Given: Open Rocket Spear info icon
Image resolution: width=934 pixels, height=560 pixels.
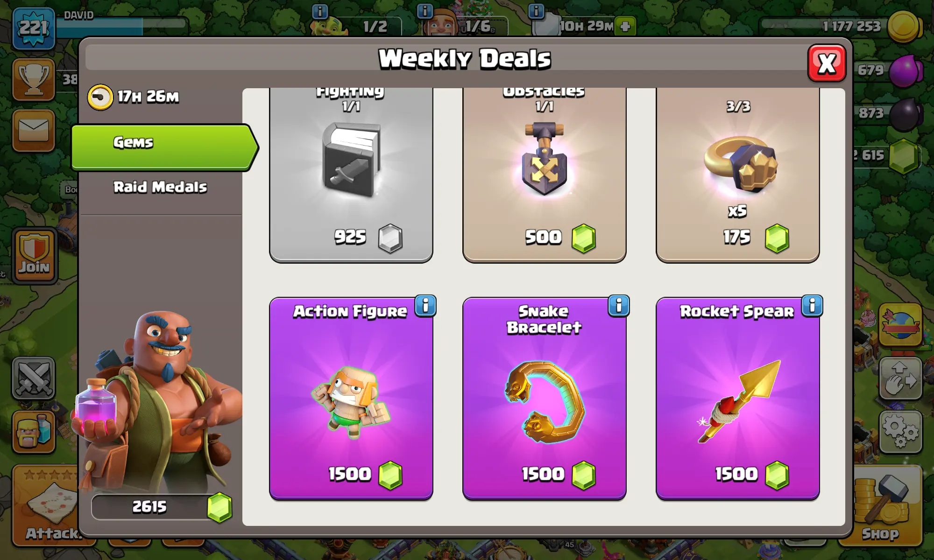Looking at the screenshot, I should (x=812, y=307).
